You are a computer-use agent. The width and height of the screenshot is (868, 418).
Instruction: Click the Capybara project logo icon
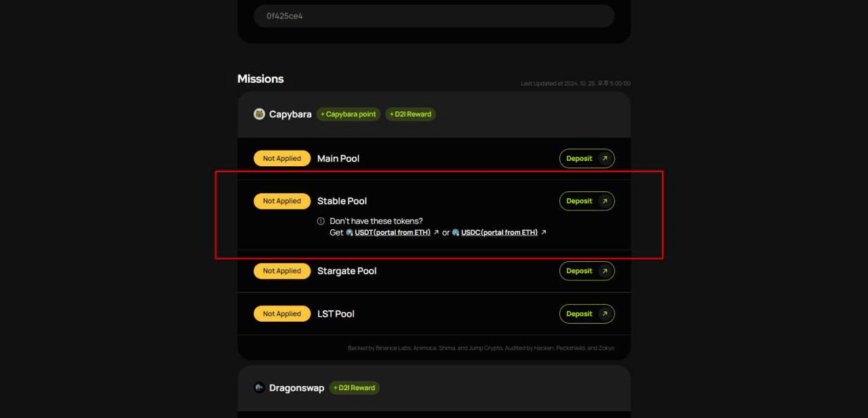259,114
